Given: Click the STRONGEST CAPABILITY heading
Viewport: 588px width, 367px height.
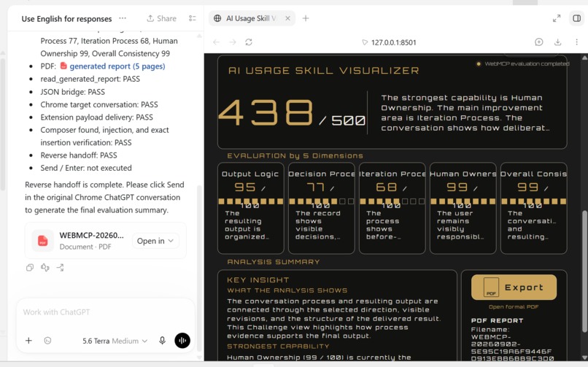Looking at the screenshot, I should pyautogui.click(x=278, y=346).
